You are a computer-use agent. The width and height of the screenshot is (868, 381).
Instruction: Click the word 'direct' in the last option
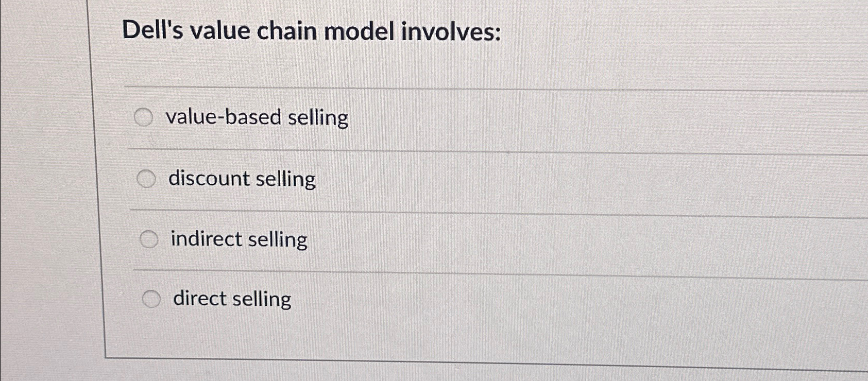coord(199,298)
